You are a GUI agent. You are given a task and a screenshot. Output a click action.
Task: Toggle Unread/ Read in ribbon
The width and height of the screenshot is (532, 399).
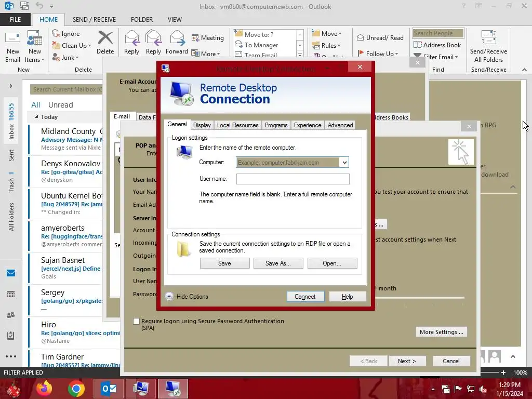point(380,37)
